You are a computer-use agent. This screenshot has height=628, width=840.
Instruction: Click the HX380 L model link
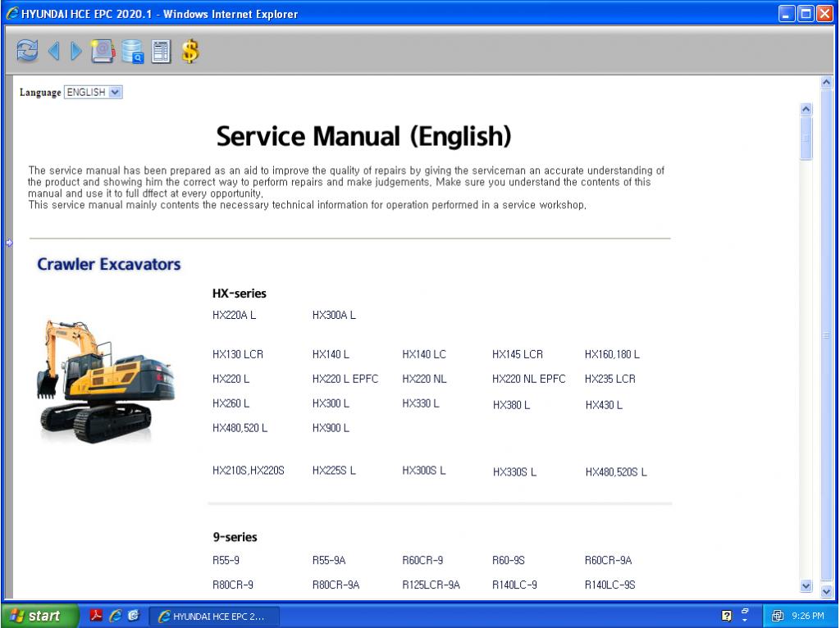point(512,405)
